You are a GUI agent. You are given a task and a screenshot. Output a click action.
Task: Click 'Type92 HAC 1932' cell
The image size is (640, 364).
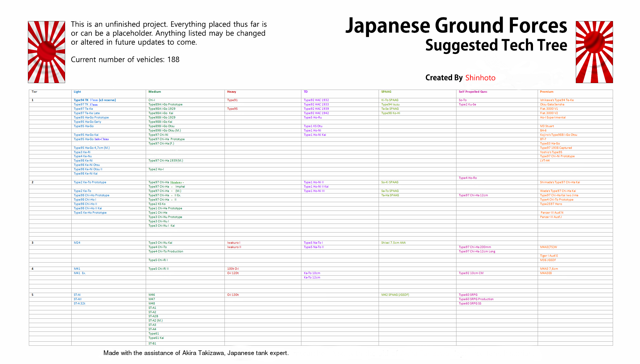(316, 100)
